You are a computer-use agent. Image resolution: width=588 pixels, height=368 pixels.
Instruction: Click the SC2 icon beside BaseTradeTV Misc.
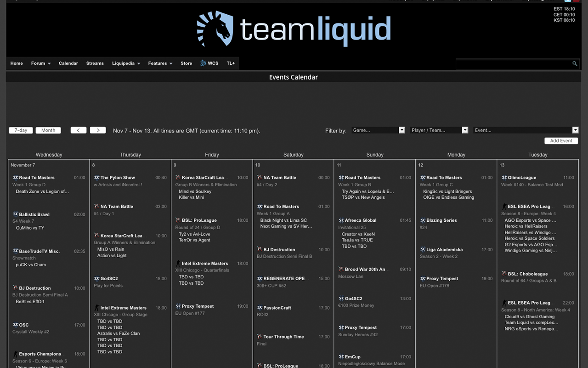(15, 251)
